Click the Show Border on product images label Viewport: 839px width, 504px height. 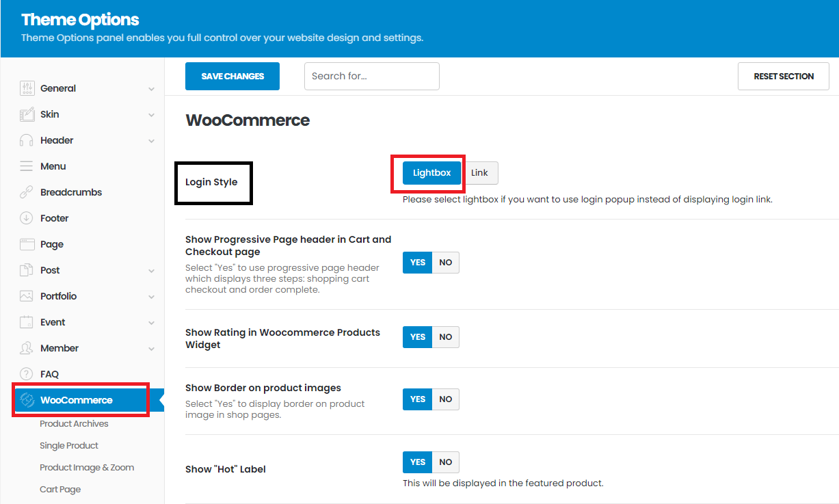(x=263, y=388)
